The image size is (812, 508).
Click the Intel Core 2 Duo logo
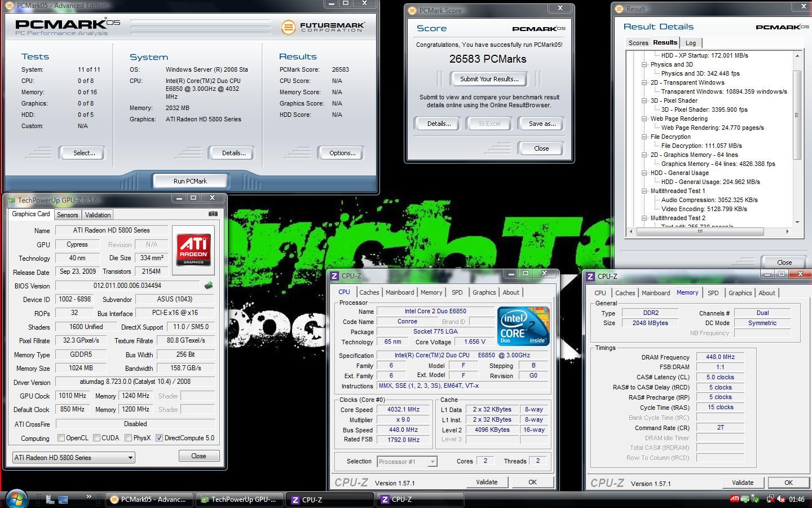(523, 326)
